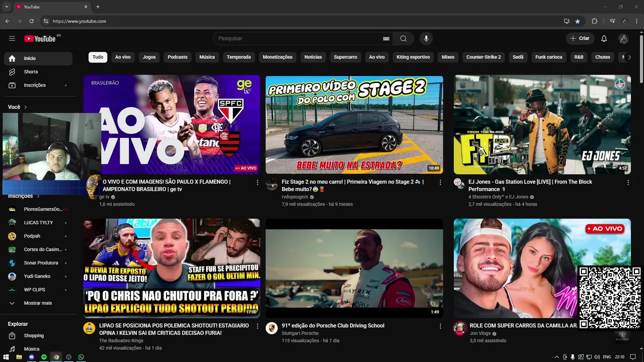
Task: Select the Kiting esportivo chip
Action: click(413, 57)
